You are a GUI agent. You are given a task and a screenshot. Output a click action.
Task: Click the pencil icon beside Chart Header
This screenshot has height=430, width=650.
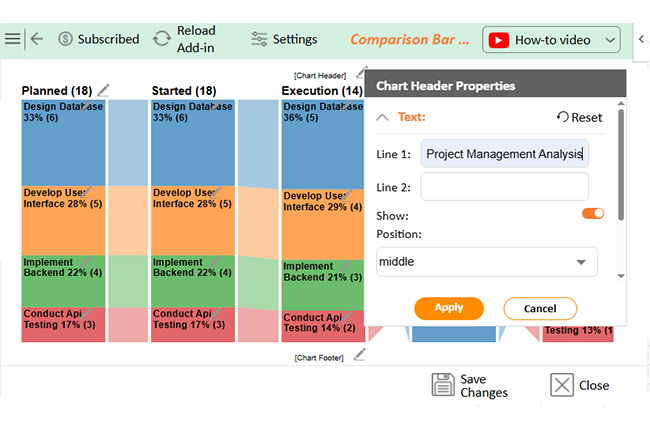click(x=360, y=73)
